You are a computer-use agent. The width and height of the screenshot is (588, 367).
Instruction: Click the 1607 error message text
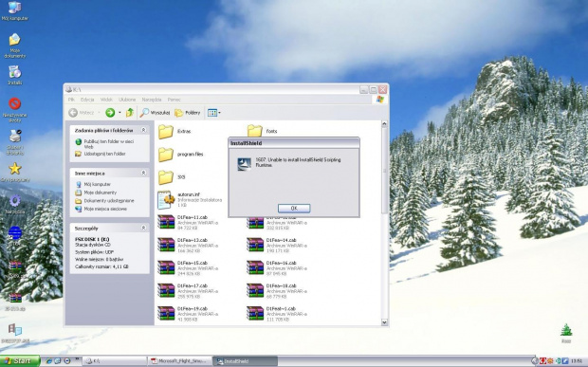tap(298, 162)
